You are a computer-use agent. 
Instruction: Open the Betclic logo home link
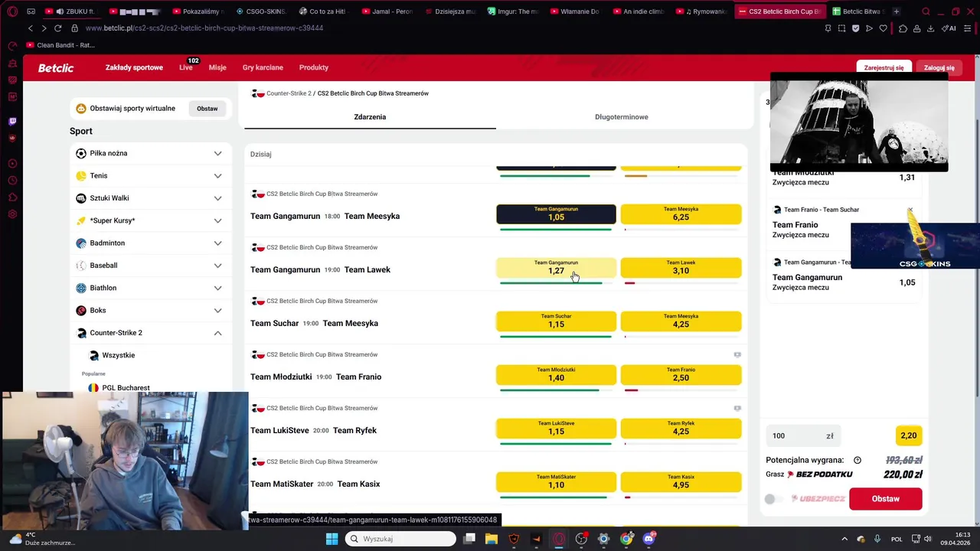[56, 67]
